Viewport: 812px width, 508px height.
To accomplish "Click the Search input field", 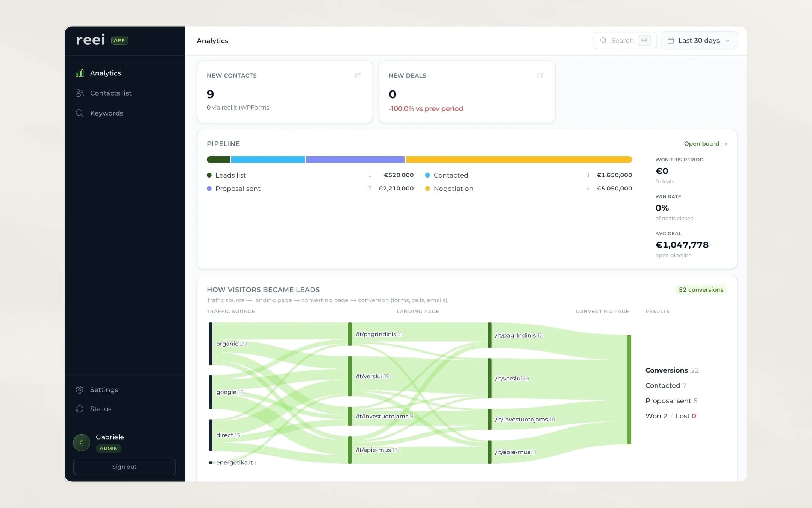I will click(x=625, y=40).
